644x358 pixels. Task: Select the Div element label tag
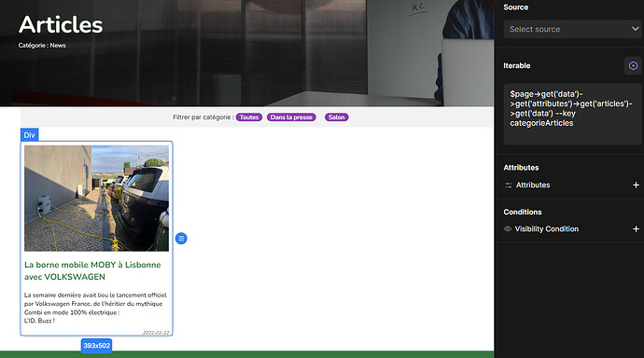click(30, 135)
